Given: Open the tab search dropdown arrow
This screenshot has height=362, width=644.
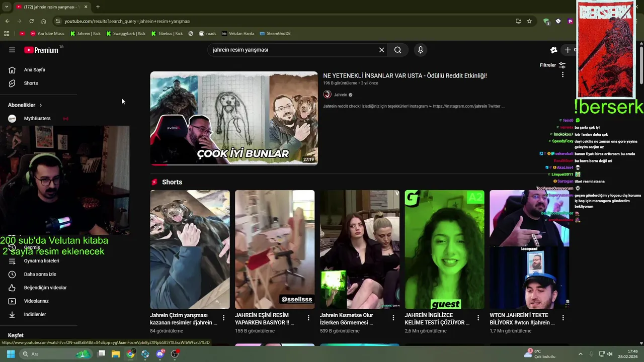Looking at the screenshot, I should point(6,7).
